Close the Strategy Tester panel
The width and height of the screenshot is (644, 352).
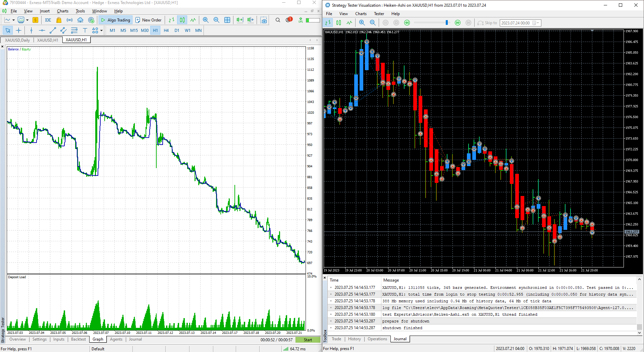point(2,47)
